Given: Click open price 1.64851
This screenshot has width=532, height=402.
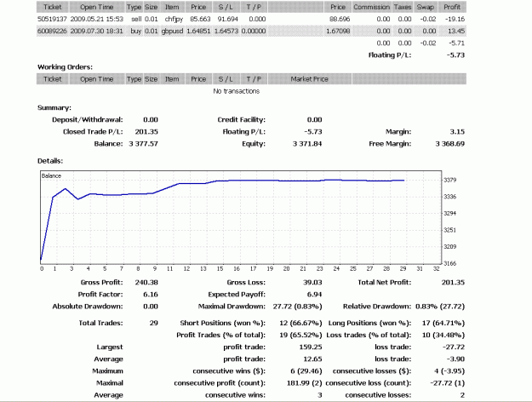Looking at the screenshot, I should tap(198, 32).
